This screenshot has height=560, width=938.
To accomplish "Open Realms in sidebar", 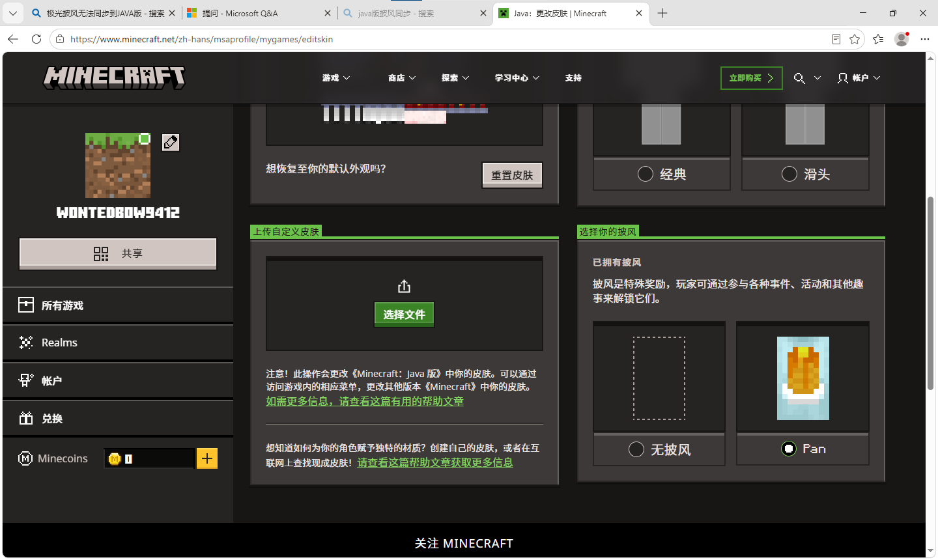I will tap(118, 343).
